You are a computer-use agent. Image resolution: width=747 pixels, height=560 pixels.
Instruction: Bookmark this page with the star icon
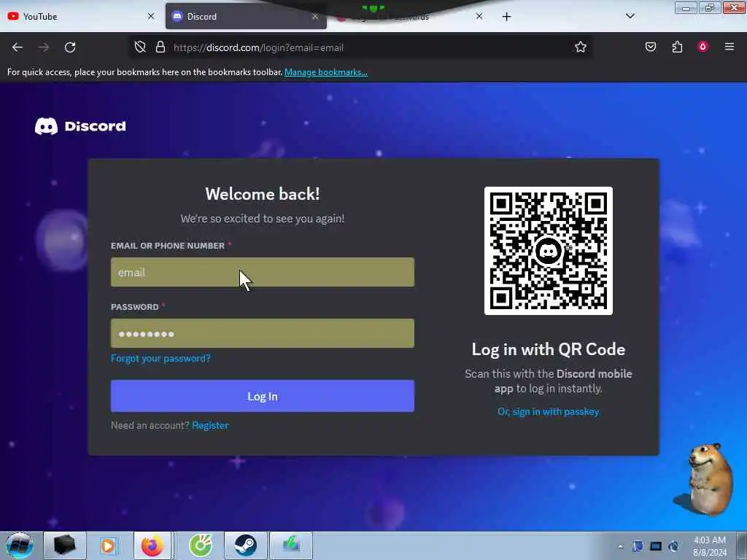pos(580,47)
